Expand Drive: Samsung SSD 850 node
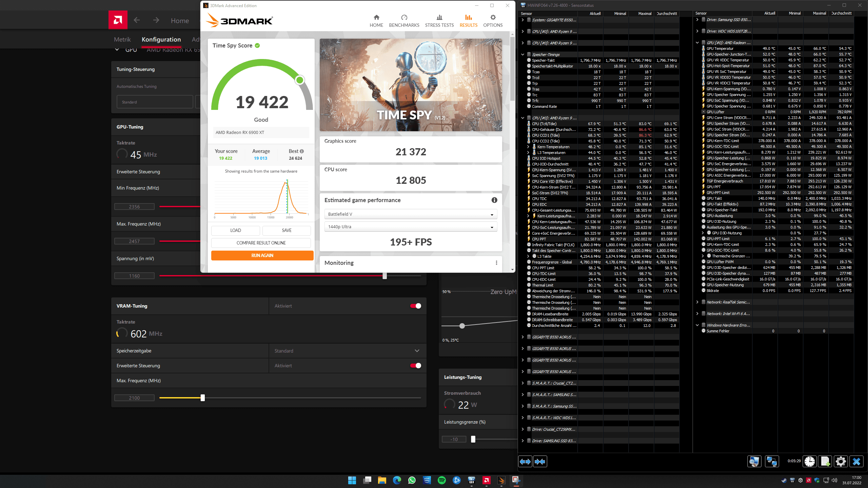Image resolution: width=868 pixels, height=488 pixels. [697, 20]
